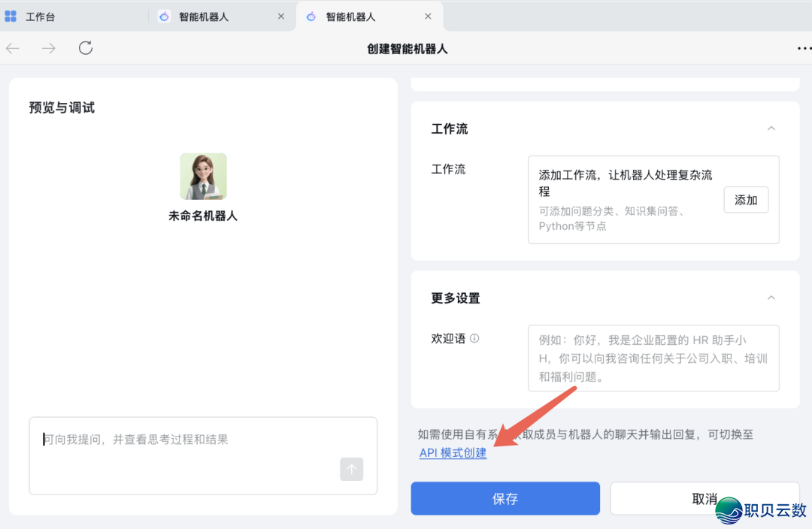Viewport: 812px width, 529px height.
Task: Close the second 智能机器人 tab
Action: [x=428, y=16]
